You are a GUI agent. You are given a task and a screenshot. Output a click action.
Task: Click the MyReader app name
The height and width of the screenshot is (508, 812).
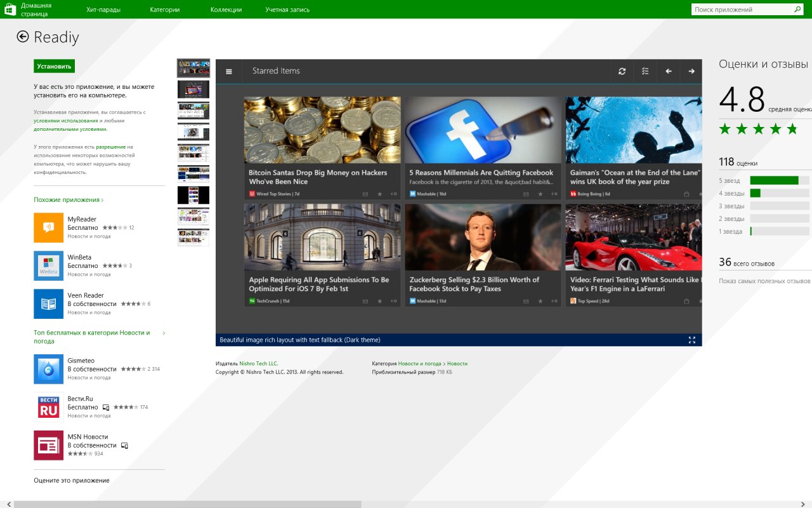click(x=82, y=219)
